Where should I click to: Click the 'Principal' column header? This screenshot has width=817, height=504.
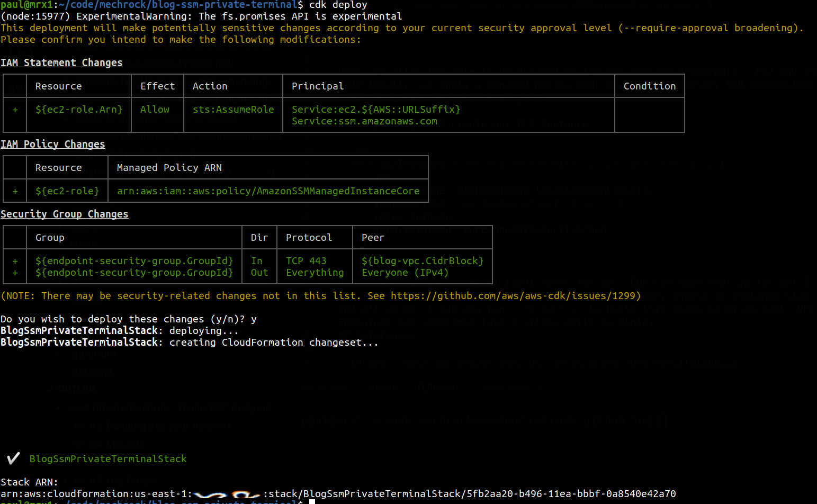point(318,86)
